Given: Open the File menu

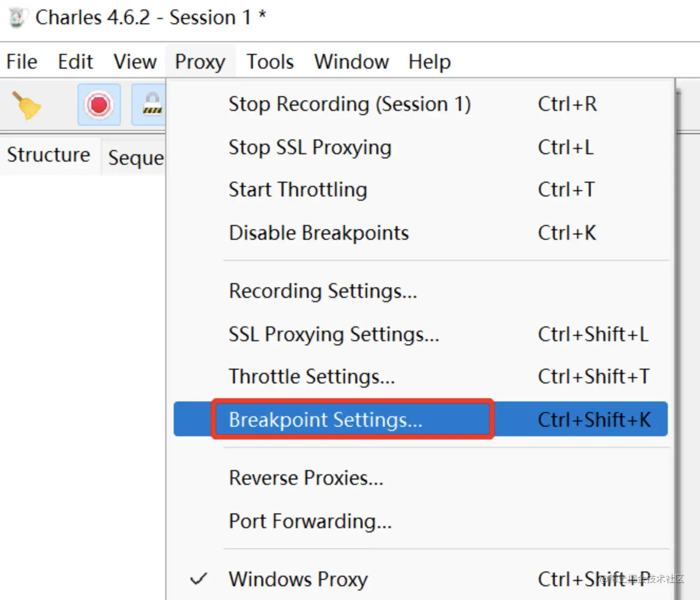Looking at the screenshot, I should [22, 62].
